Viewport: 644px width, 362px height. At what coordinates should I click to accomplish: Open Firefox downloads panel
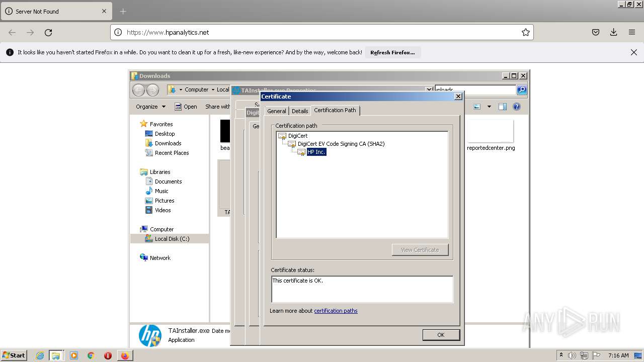(614, 32)
